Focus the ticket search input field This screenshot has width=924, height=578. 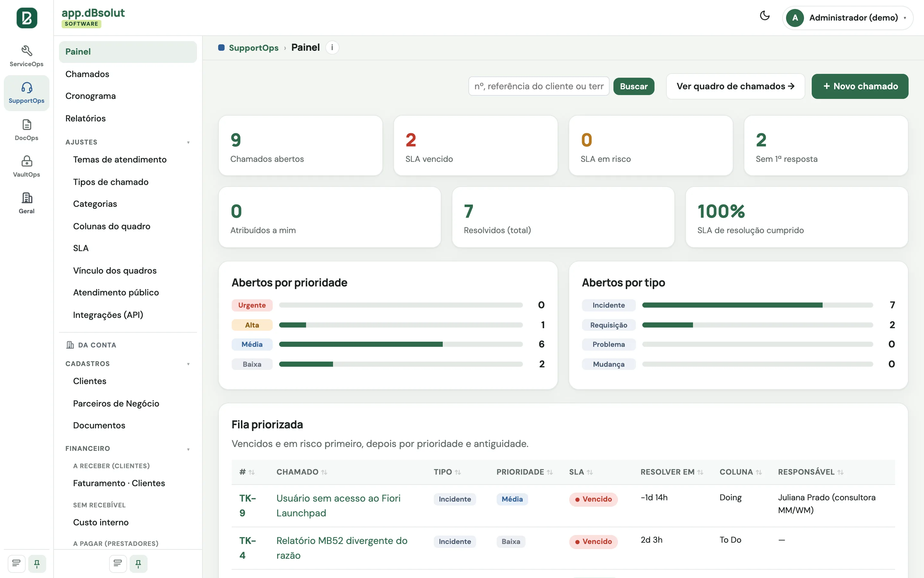coord(538,86)
